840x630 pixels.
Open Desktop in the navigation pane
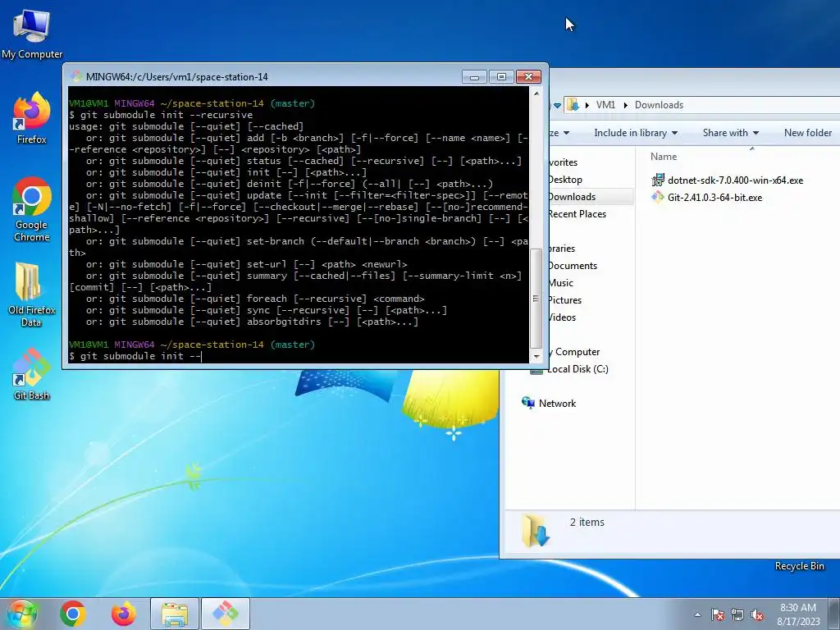565,180
